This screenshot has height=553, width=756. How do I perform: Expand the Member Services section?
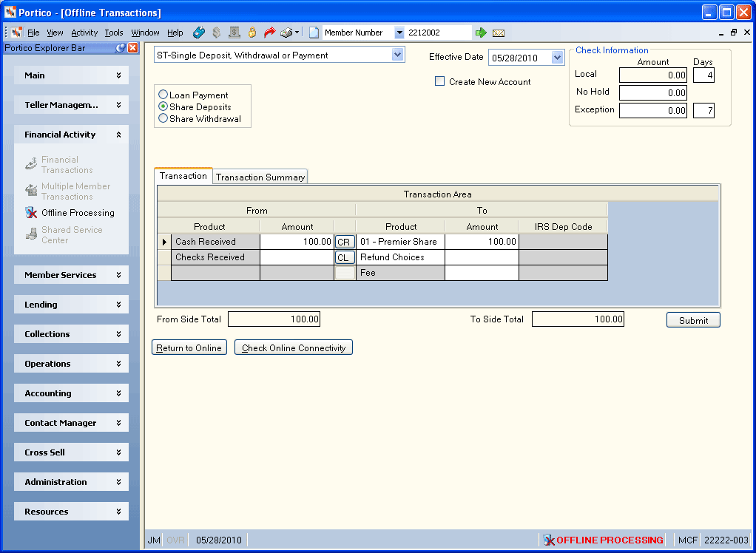tap(71, 275)
